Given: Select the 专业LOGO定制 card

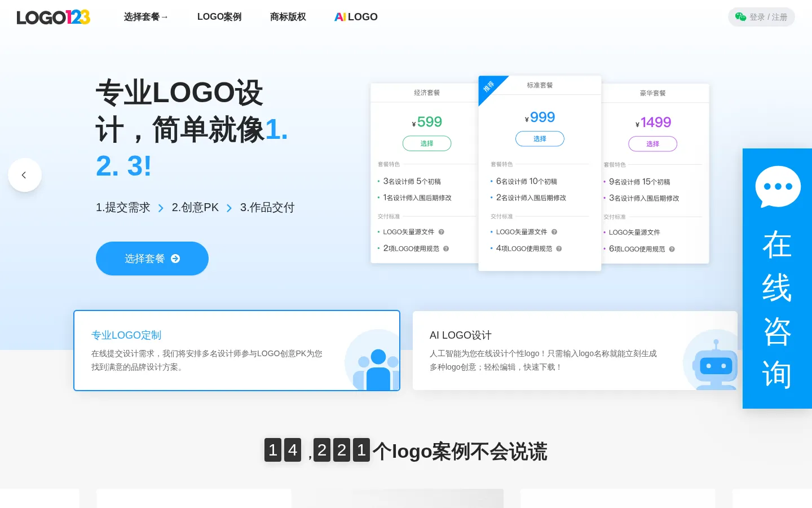Looking at the screenshot, I should click(x=237, y=351).
